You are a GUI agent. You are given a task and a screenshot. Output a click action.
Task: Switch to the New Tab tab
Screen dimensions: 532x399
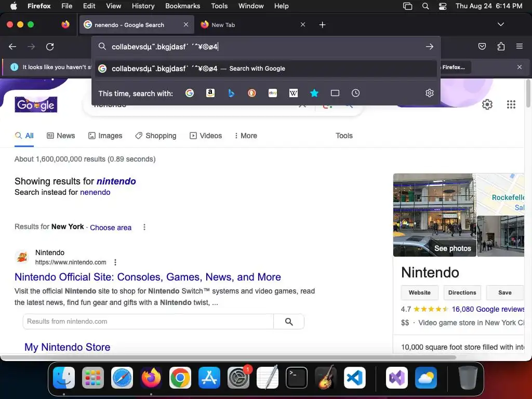(253, 25)
